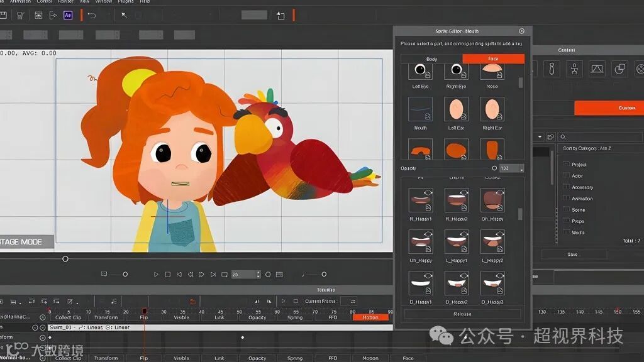
Task: Open the Help menu
Action: pyautogui.click(x=145, y=2)
